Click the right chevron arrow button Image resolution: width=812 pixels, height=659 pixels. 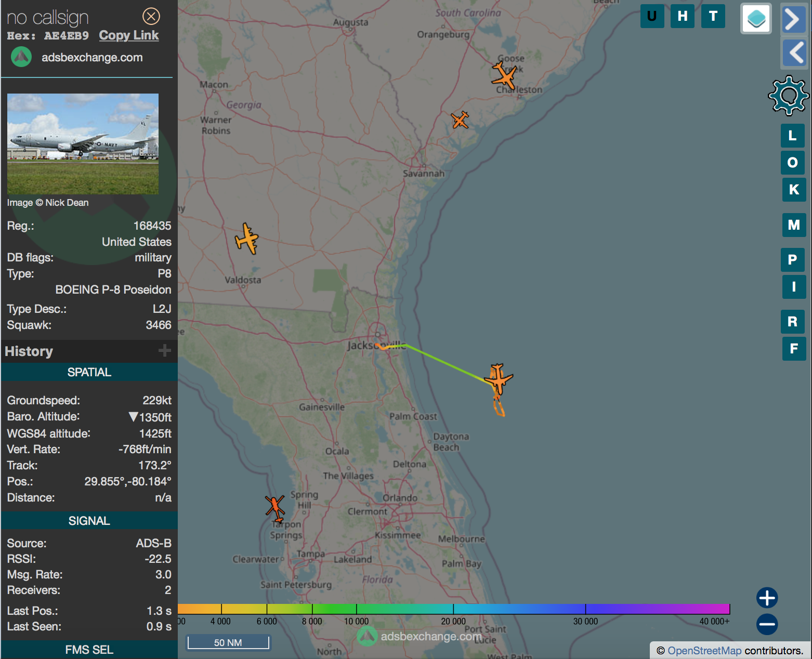[x=794, y=20]
